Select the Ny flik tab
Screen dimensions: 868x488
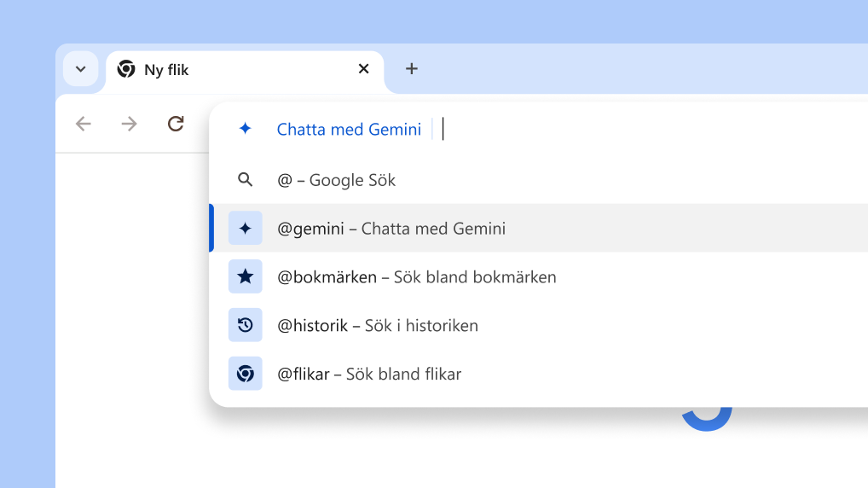245,70
